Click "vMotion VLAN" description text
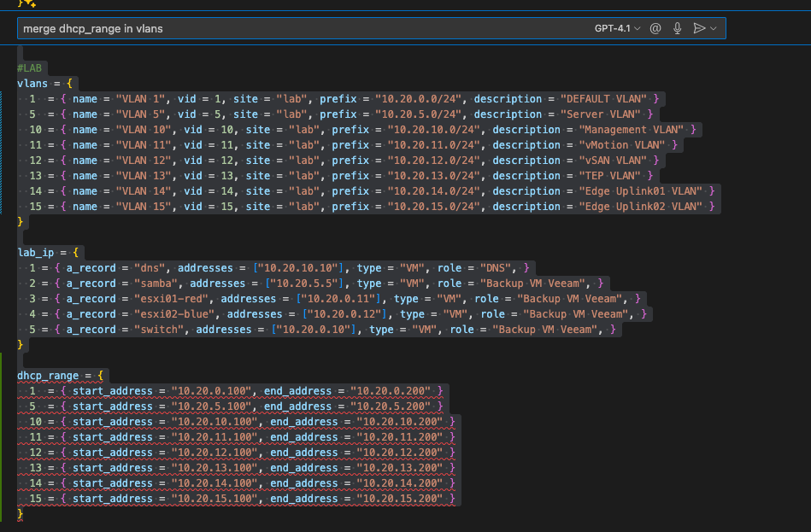The image size is (811, 532). pos(622,145)
